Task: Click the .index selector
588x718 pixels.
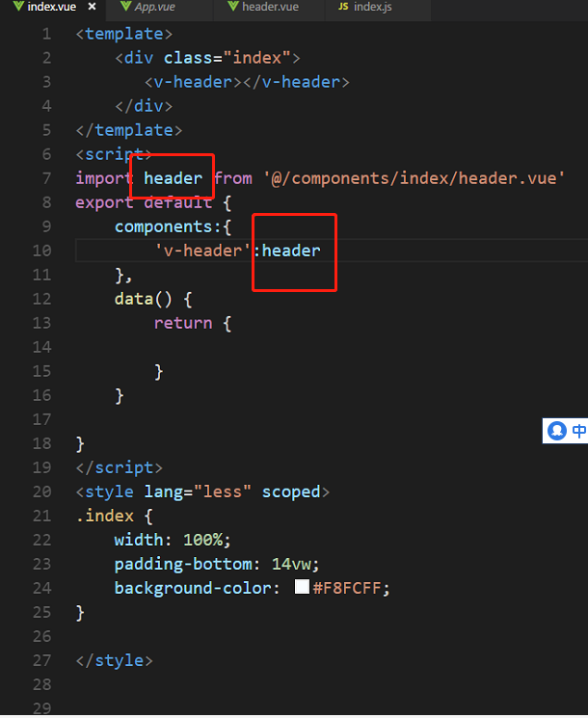Action: tap(105, 516)
